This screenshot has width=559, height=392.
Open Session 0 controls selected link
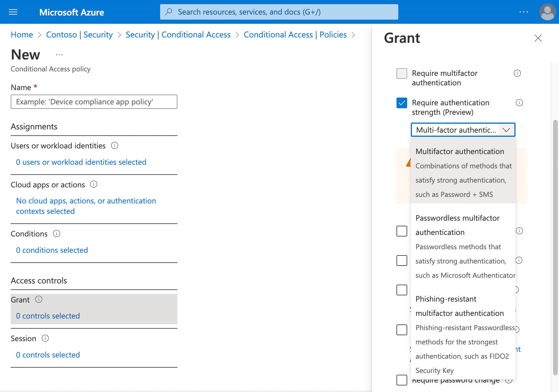[x=48, y=355]
